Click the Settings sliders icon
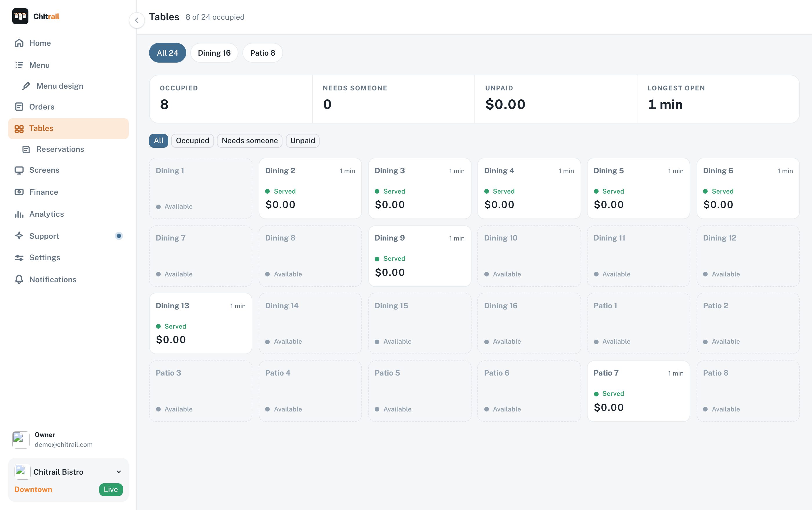Image resolution: width=812 pixels, height=510 pixels. click(x=19, y=258)
